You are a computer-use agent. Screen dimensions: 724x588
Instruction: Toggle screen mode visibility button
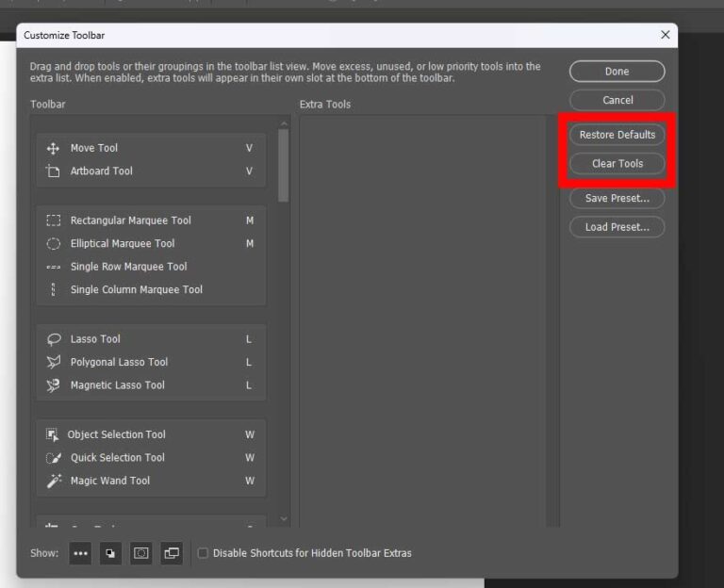[x=172, y=553]
